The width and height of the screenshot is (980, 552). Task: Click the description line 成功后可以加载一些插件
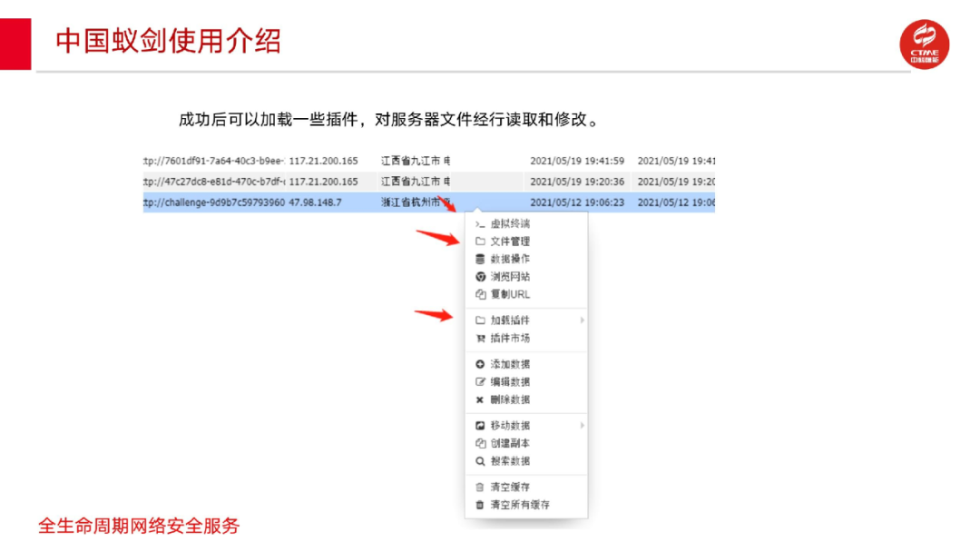388,120
